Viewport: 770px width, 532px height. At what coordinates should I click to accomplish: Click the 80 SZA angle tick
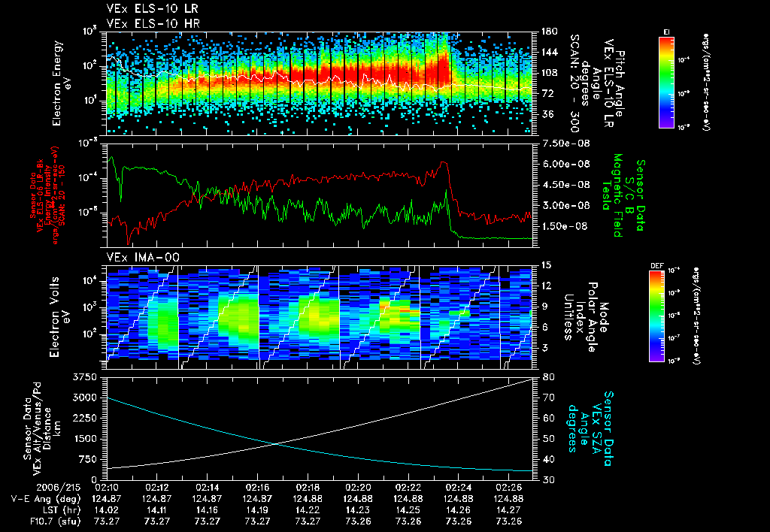tap(549, 377)
